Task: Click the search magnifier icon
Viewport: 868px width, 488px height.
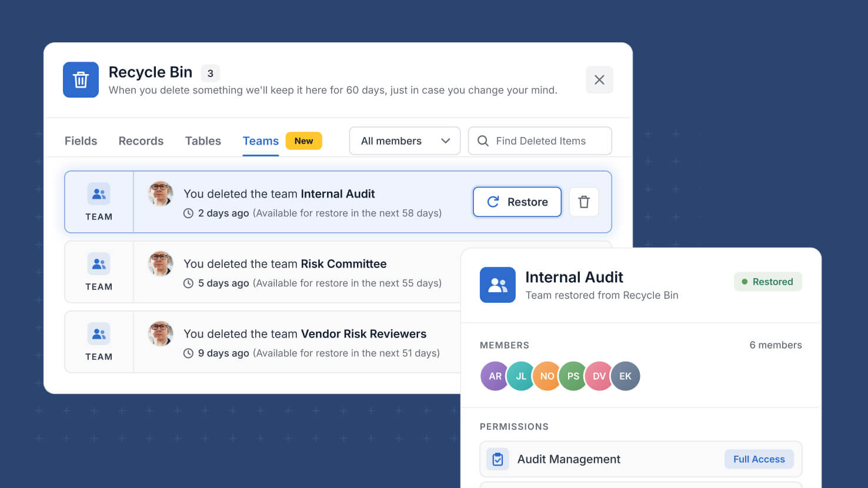Action: (483, 141)
